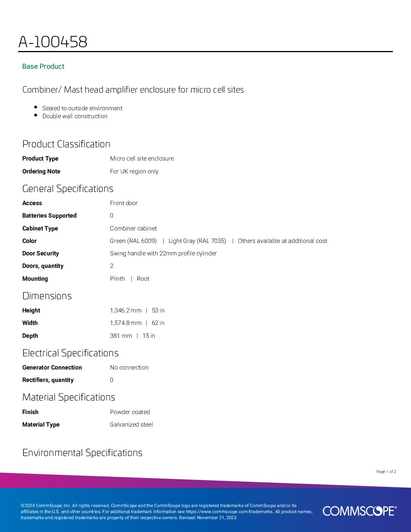The height and width of the screenshot is (532, 411).
Task: Click the A-100458 product title
Action: click(x=53, y=42)
